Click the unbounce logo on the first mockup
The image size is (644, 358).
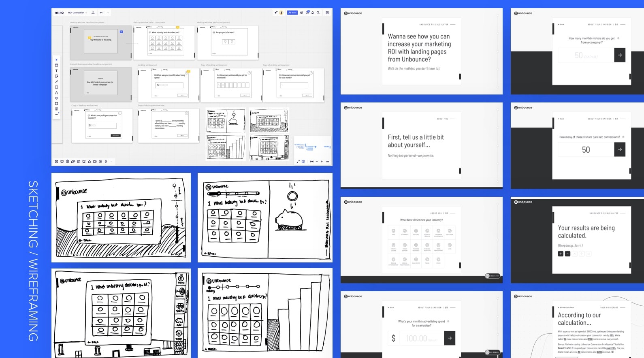(x=353, y=13)
